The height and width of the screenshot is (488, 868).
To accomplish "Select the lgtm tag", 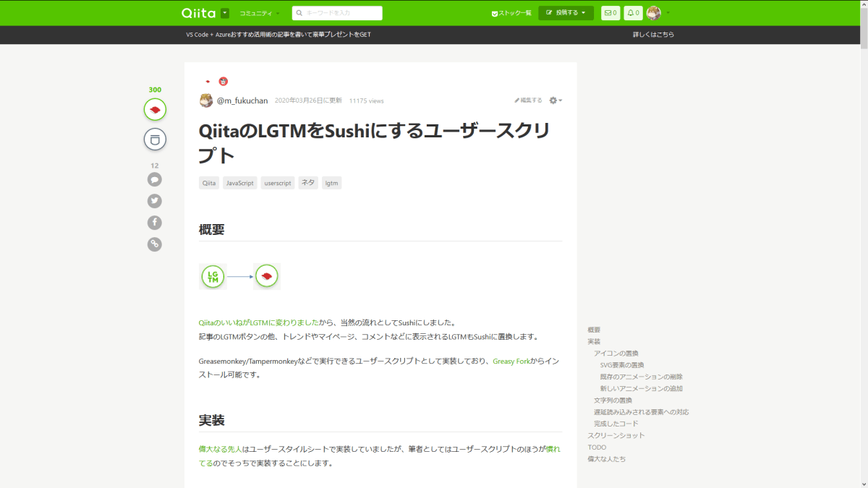I will (x=332, y=183).
